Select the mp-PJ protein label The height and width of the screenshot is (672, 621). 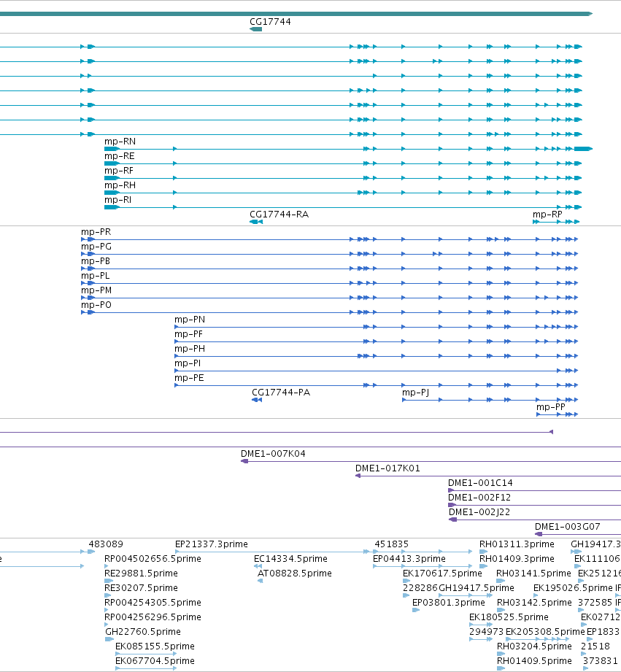click(415, 392)
